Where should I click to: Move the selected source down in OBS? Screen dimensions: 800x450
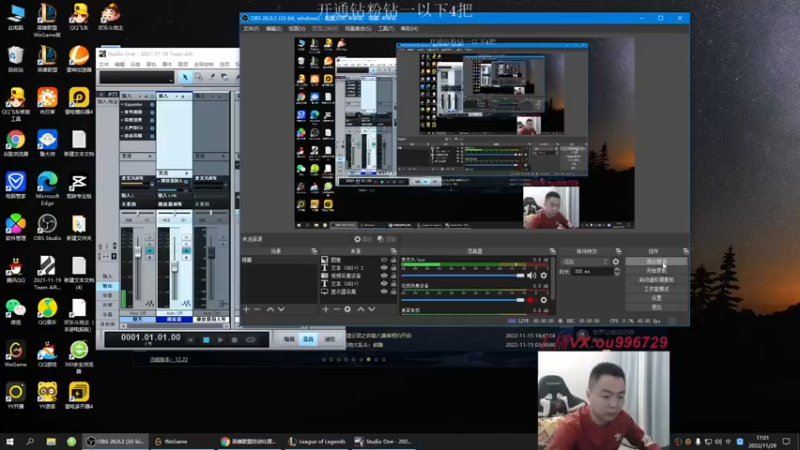pos(372,309)
